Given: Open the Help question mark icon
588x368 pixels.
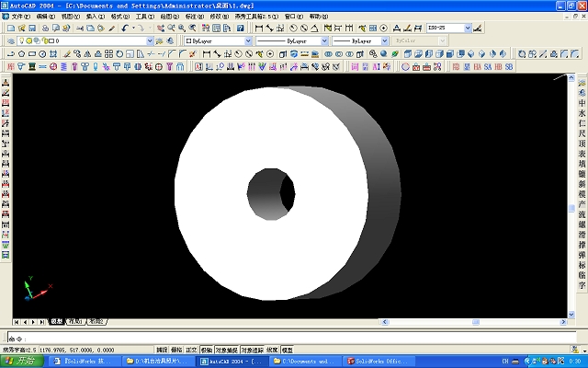Looking at the screenshot, I should click(241, 29).
